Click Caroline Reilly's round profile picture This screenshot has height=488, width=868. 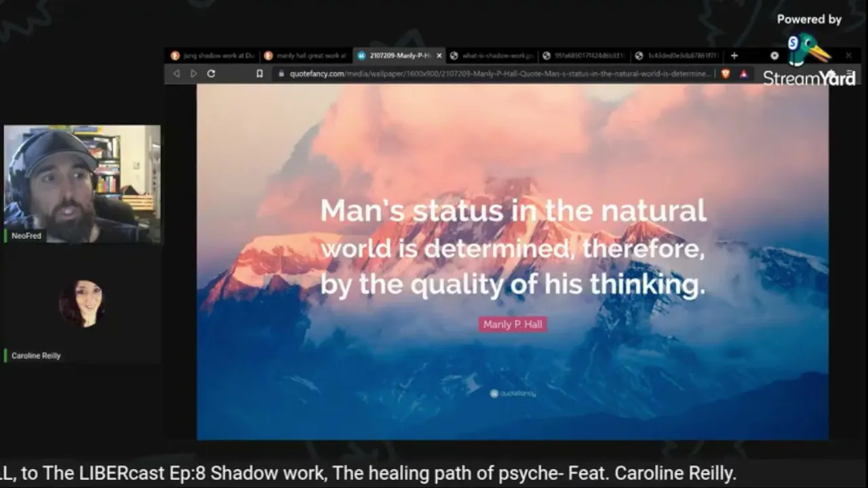(82, 303)
